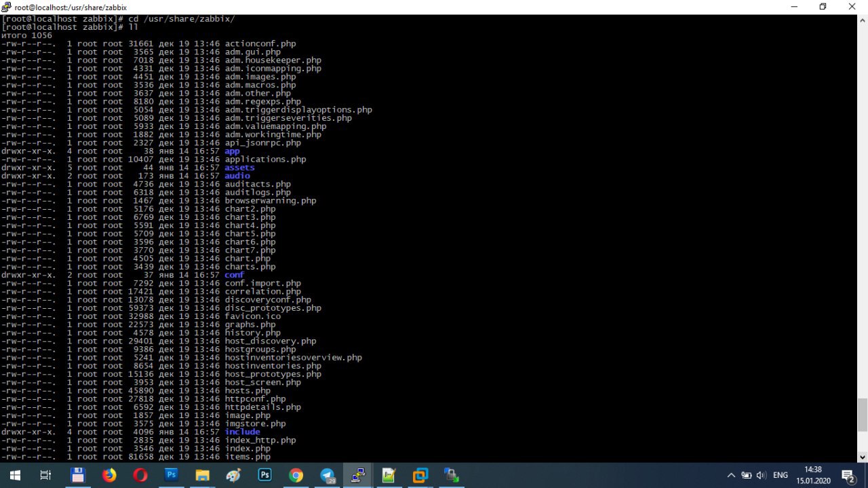Screen dimensions: 868x488
Task: Click the file name httpdetails.php
Action: [263, 407]
